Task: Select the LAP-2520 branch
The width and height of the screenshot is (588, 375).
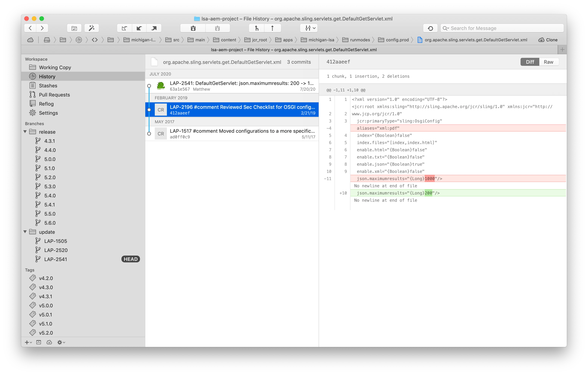Action: click(x=56, y=250)
